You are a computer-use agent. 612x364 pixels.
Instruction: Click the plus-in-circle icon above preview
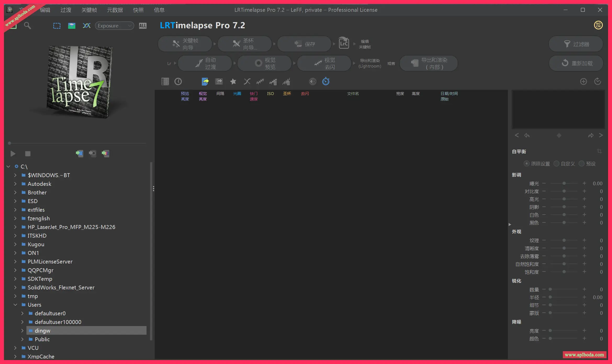coord(583,81)
